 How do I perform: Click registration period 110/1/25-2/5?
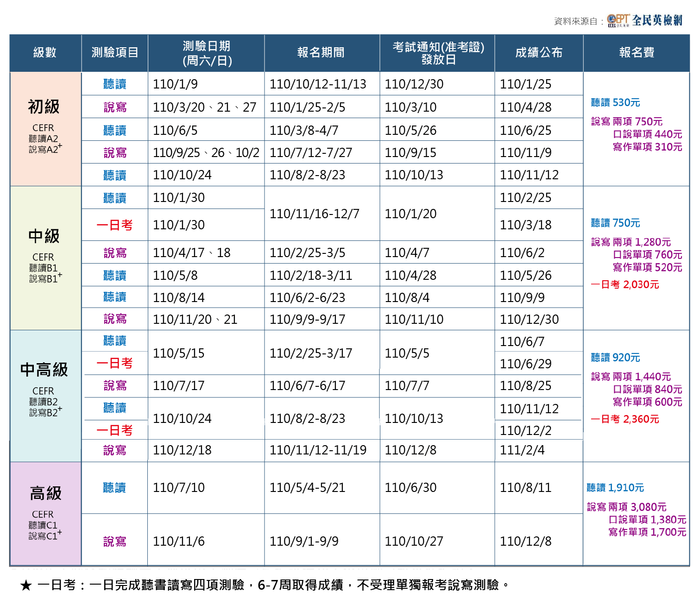[307, 107]
